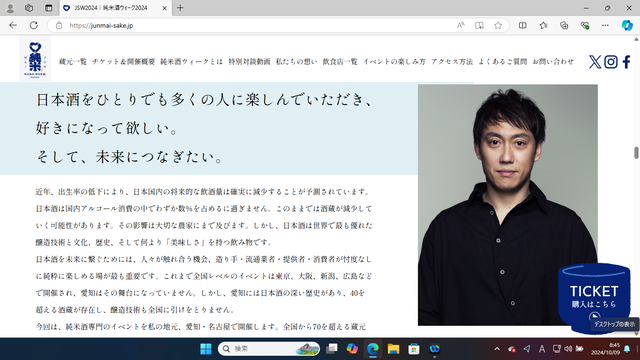Open Workspaces icon in title bar

(29, 8)
